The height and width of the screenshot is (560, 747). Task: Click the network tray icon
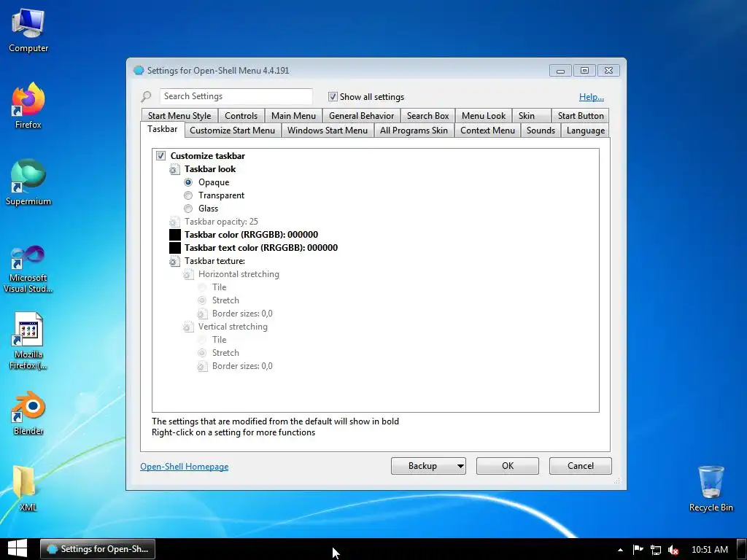pos(656,550)
